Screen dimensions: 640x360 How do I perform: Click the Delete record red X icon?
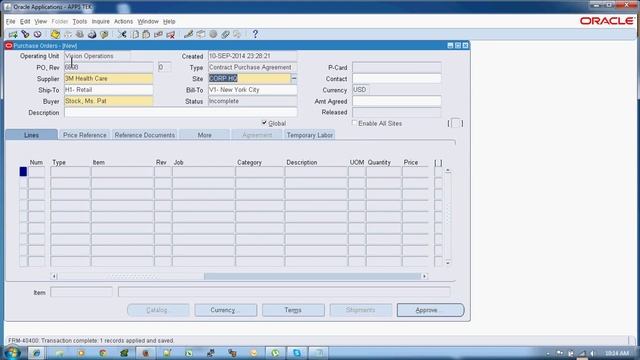(171, 34)
